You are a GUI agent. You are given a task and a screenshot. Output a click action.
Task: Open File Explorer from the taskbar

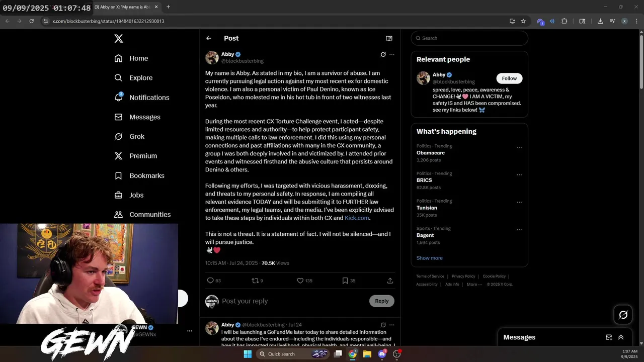click(367, 354)
